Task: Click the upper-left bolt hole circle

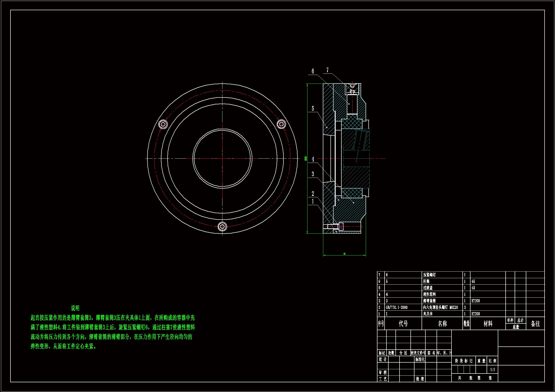Action: (x=163, y=125)
